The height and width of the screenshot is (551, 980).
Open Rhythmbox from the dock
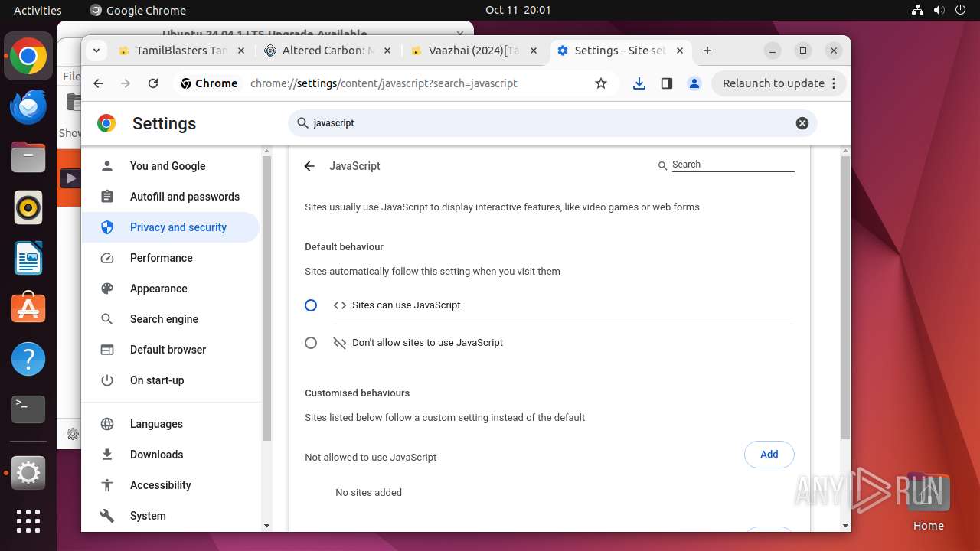pyautogui.click(x=28, y=208)
